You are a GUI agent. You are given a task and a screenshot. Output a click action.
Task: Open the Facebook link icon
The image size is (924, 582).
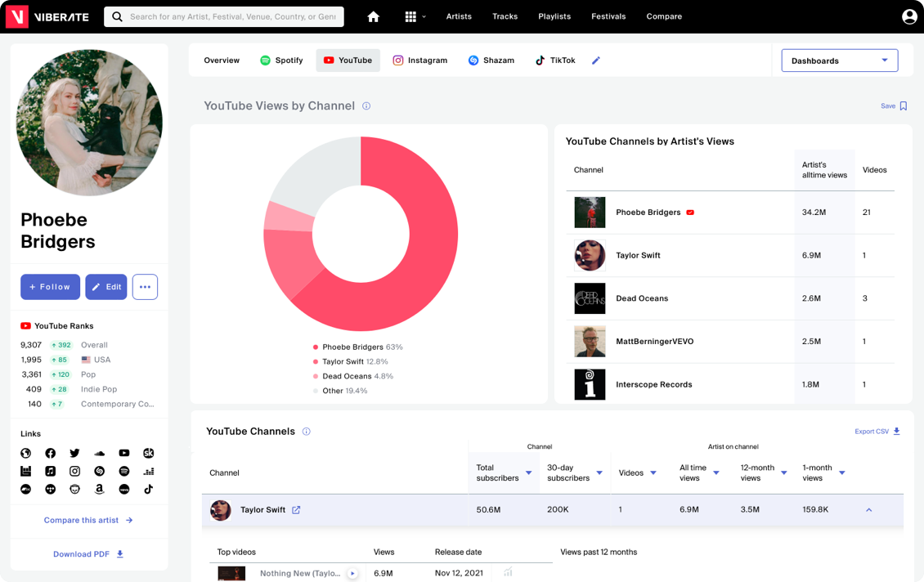pyautogui.click(x=51, y=453)
